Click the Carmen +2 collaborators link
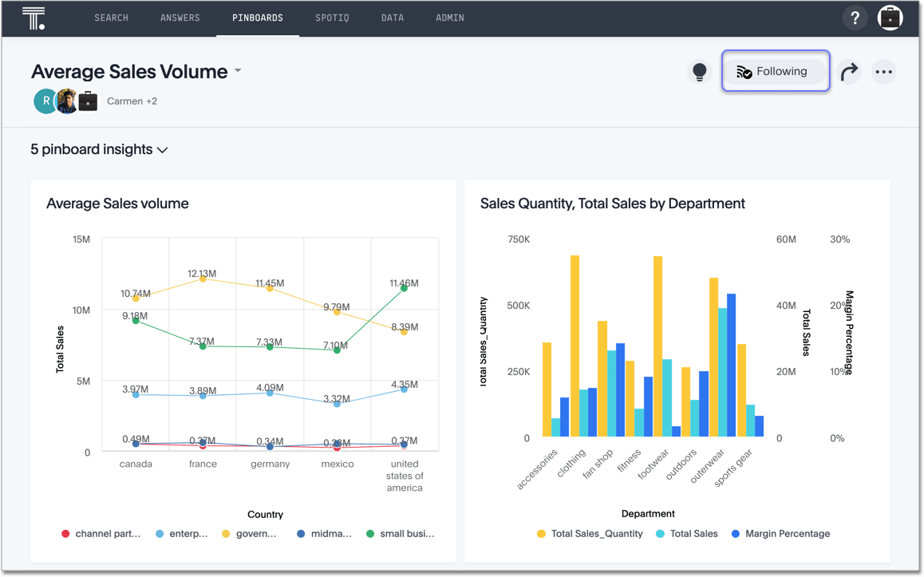The height and width of the screenshot is (577, 924). click(x=132, y=101)
